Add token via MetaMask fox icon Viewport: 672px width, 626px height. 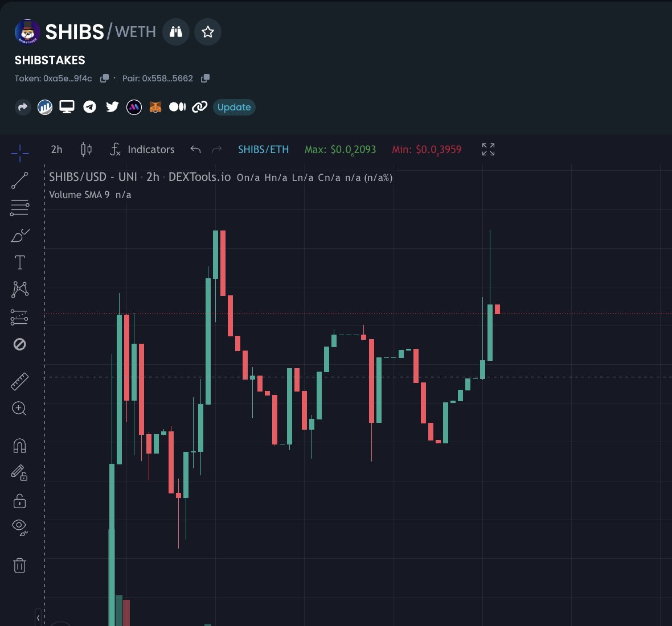155,106
